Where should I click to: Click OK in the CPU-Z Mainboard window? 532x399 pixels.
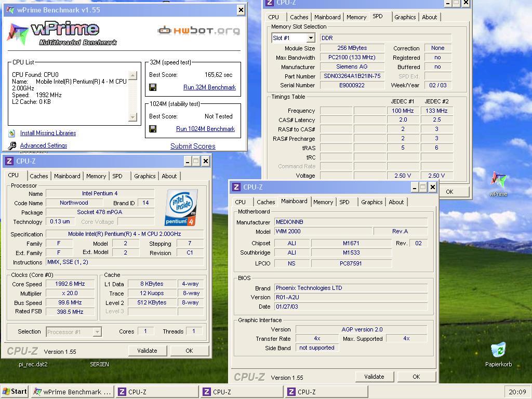coord(416,377)
